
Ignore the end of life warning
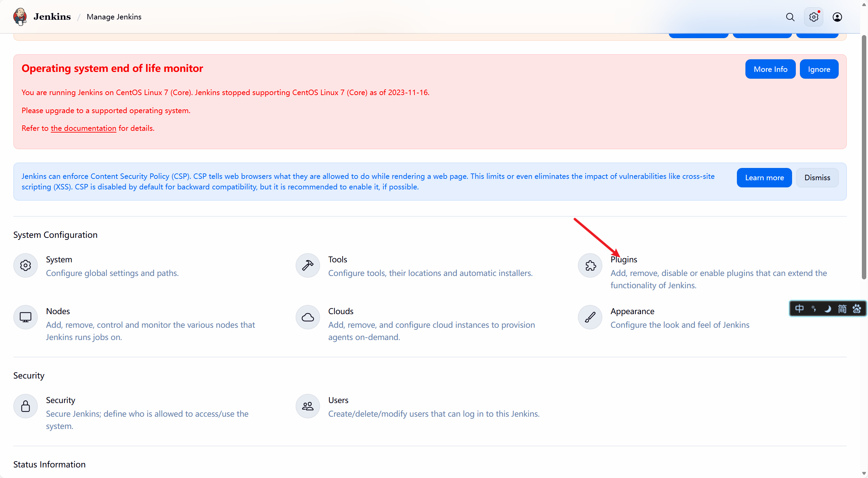click(819, 69)
